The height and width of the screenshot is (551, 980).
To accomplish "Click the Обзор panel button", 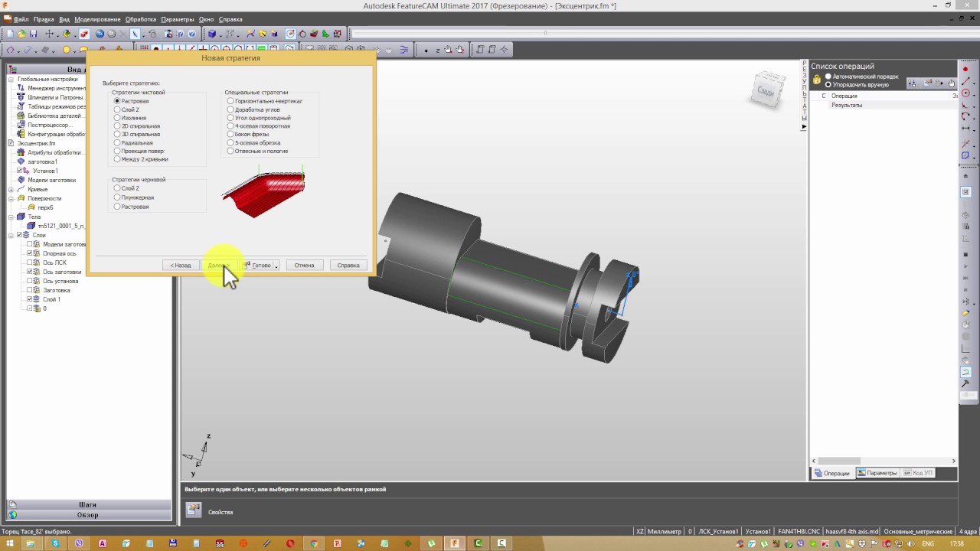I will (x=87, y=515).
